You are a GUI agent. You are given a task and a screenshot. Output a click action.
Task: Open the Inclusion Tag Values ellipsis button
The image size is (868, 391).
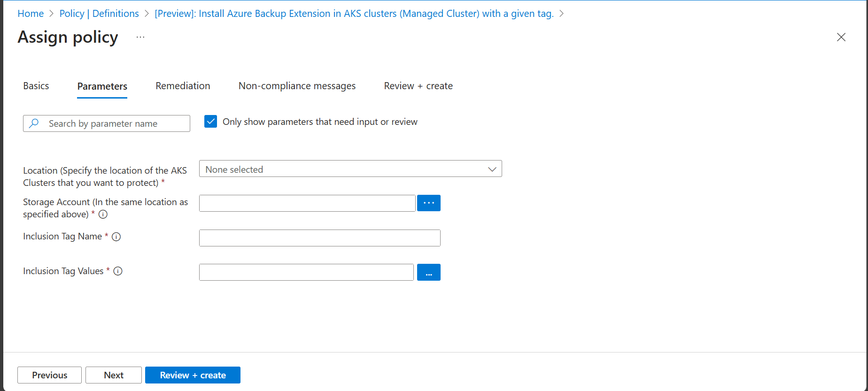click(428, 273)
